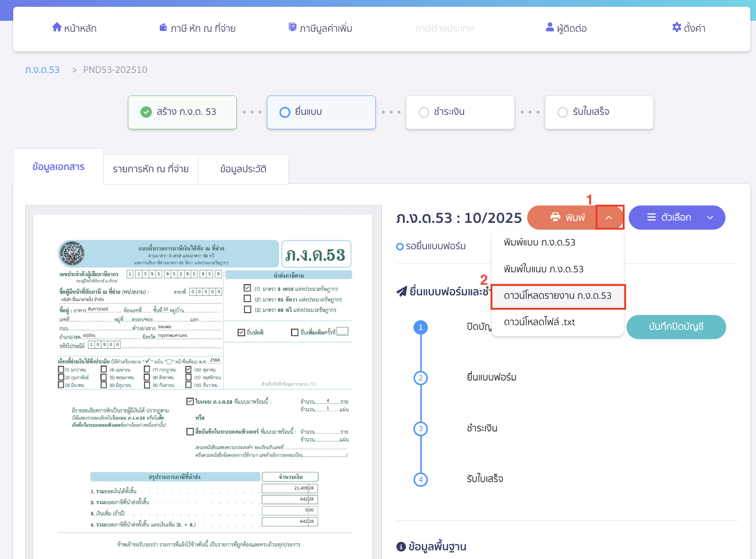Image resolution: width=756 pixels, height=559 pixels.
Task: Check the มาตรา 65 จัตวา checkbox
Action: click(x=247, y=299)
